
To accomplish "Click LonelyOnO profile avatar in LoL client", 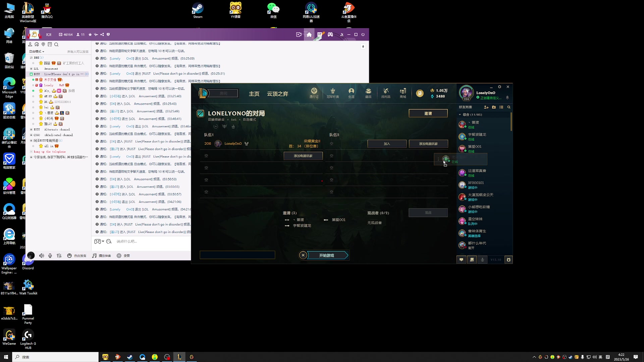I will [466, 93].
